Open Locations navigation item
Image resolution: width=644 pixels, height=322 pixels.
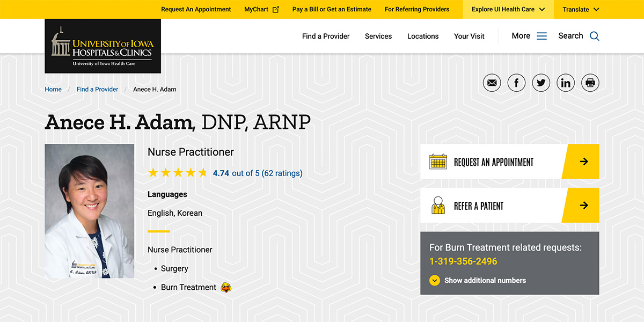pyautogui.click(x=423, y=36)
